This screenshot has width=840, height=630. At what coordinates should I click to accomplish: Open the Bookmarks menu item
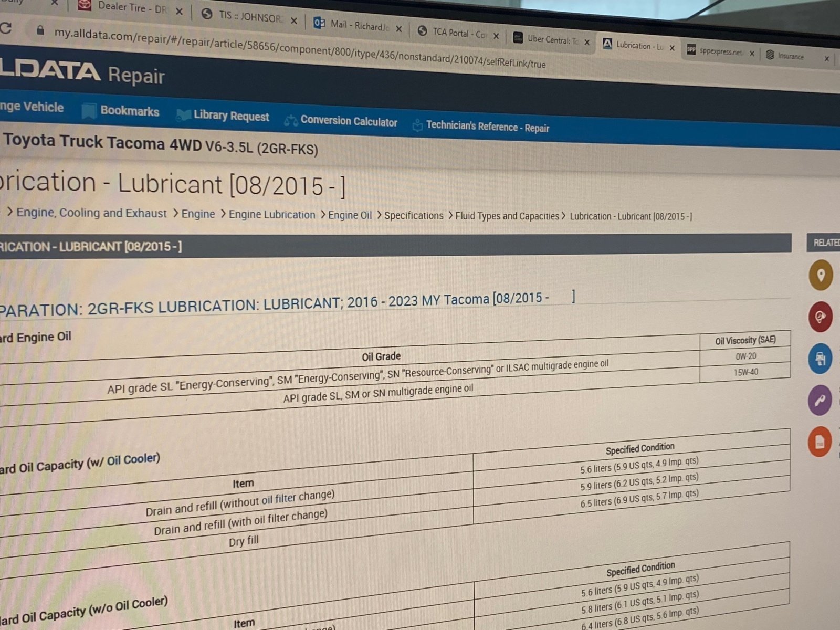[x=130, y=111]
